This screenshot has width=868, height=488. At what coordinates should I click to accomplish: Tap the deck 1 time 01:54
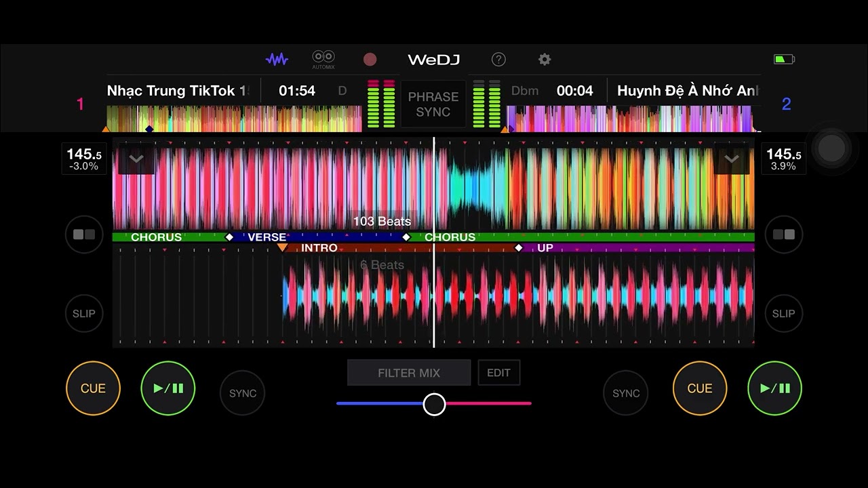(x=297, y=91)
